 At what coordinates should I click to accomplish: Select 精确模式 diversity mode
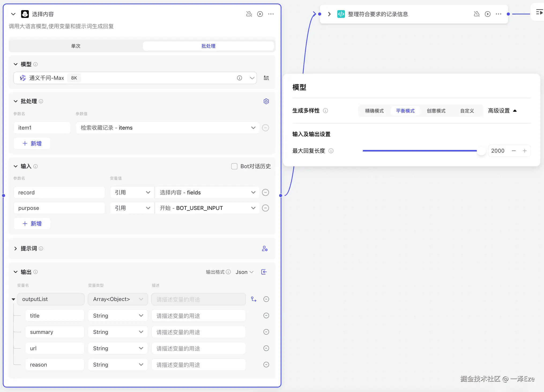point(374,111)
